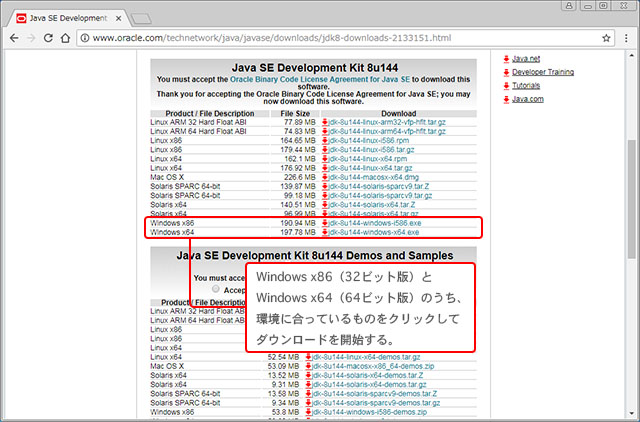640x422 pixels.
Task: Open the Tutorials sidebar link
Action: 526,86
